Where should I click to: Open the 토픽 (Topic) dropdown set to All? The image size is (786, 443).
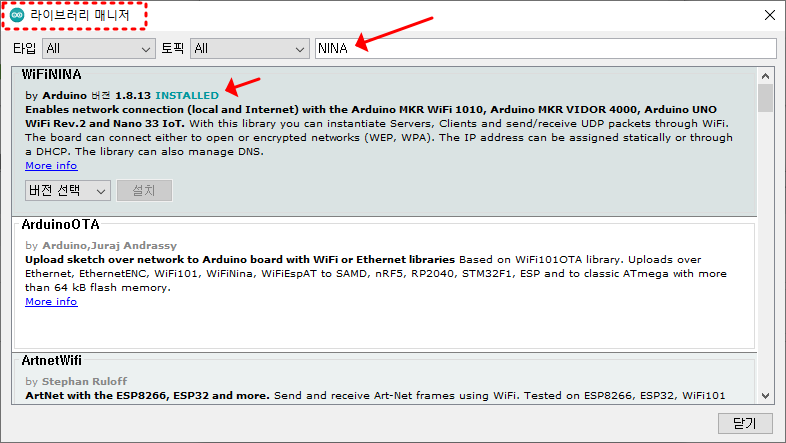250,49
